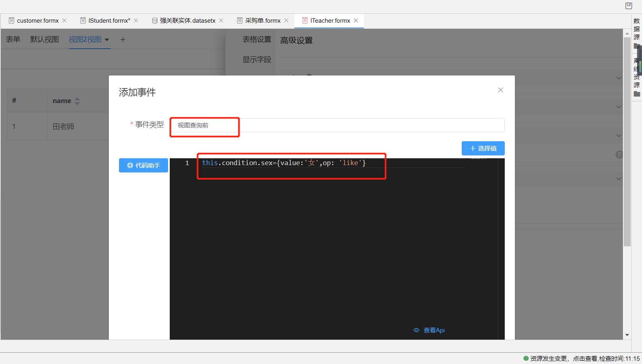Expand the first chevron in 高级设置 panel
This screenshot has height=364, width=642.
[618, 78]
